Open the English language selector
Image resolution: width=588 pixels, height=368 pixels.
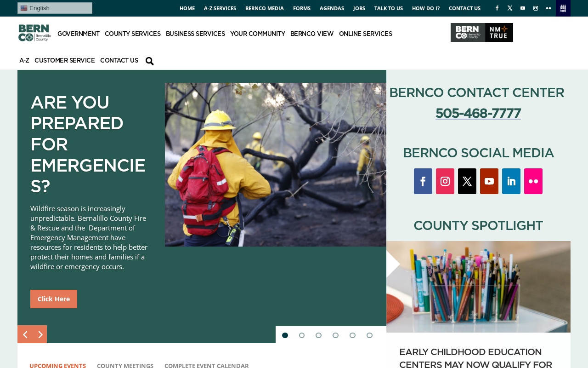coord(55,8)
